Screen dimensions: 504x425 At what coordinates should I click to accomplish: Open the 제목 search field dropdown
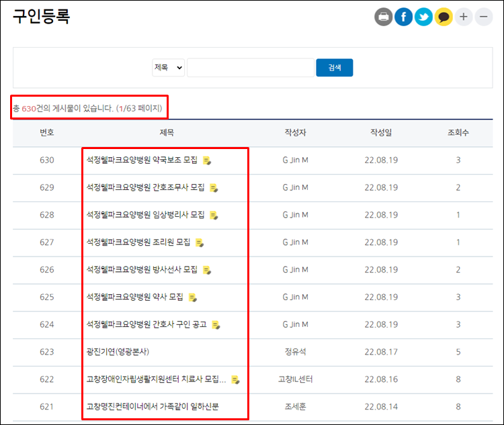[x=168, y=67]
